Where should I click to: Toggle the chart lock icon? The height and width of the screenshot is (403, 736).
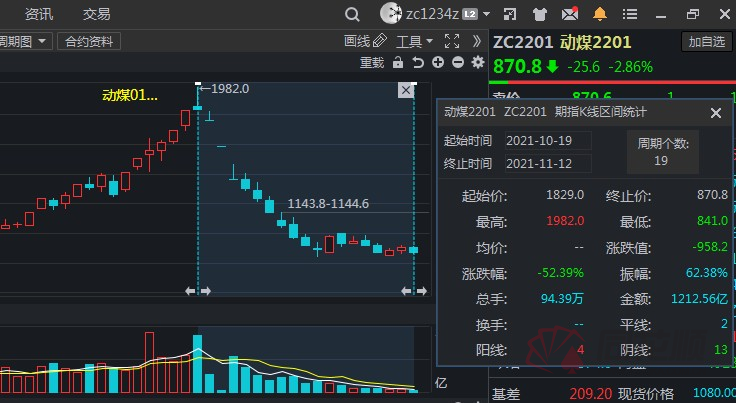tap(398, 63)
